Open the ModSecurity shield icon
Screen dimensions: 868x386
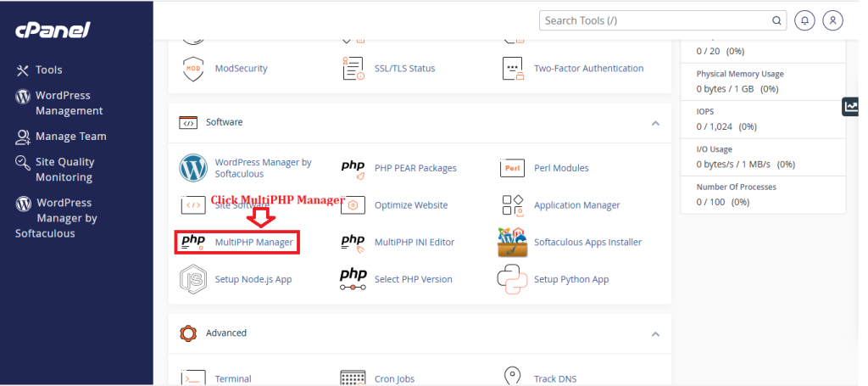[193, 69]
